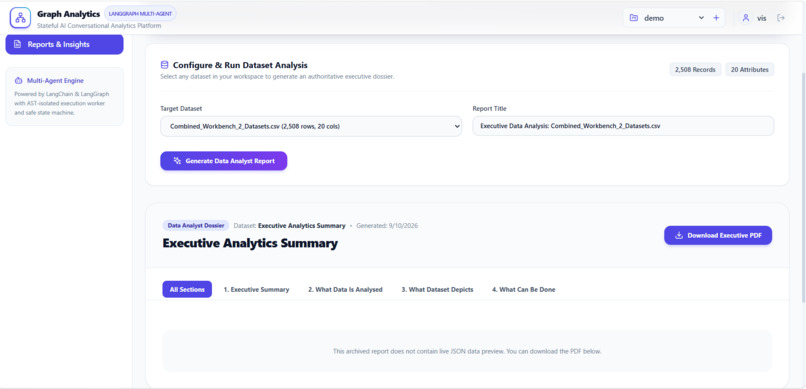
Task: Click the Download Executive PDF button
Action: (x=718, y=235)
